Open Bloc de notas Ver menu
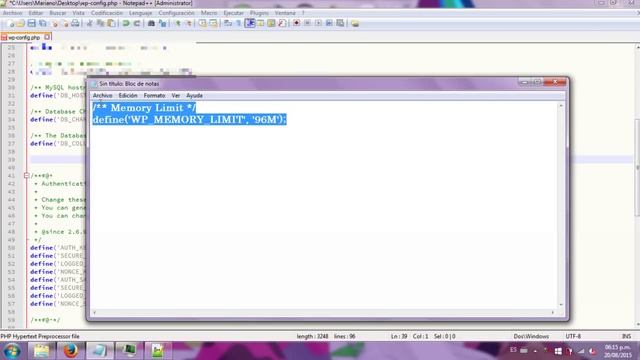This screenshot has width=640, height=360. click(176, 96)
